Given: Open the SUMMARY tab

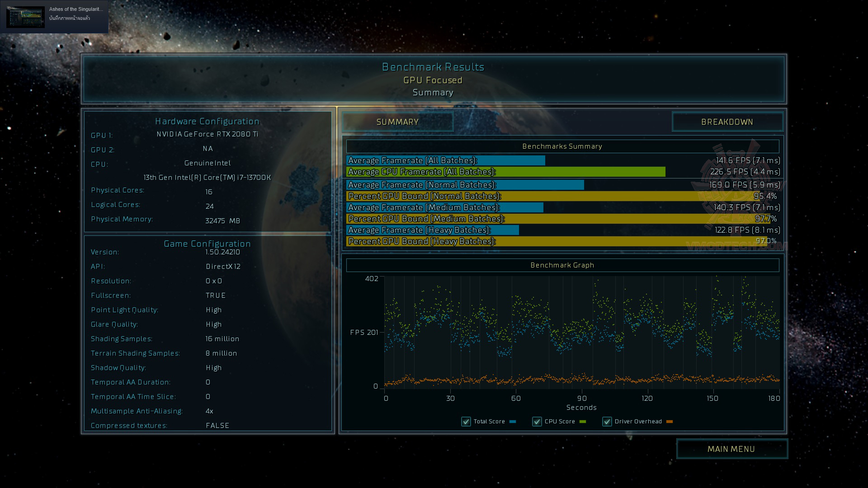Looking at the screenshot, I should [397, 122].
